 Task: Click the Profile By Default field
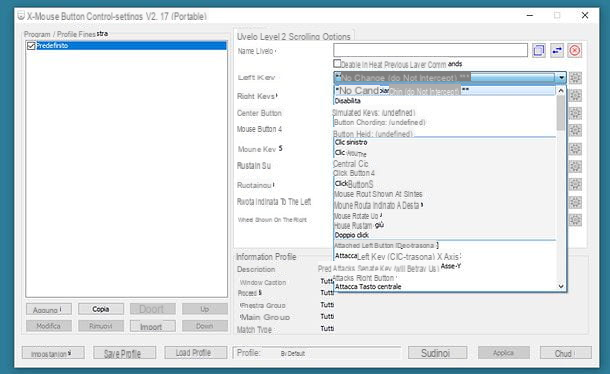click(x=317, y=353)
